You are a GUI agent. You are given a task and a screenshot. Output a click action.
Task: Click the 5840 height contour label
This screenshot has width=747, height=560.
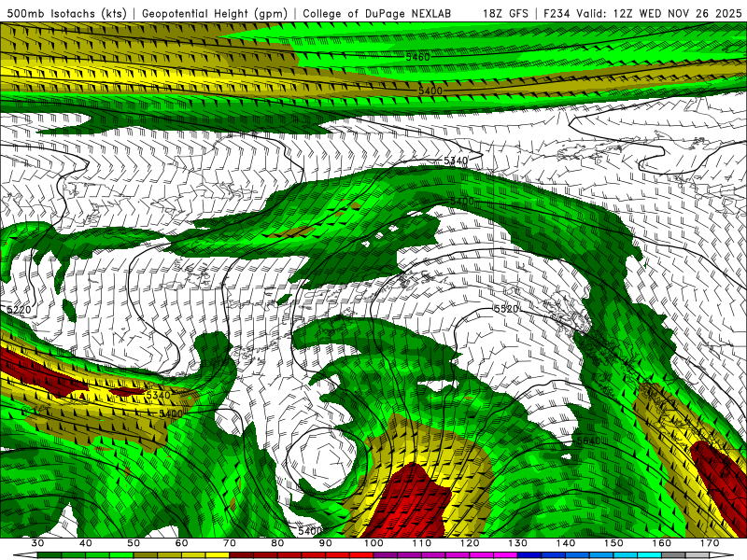[x=589, y=441]
